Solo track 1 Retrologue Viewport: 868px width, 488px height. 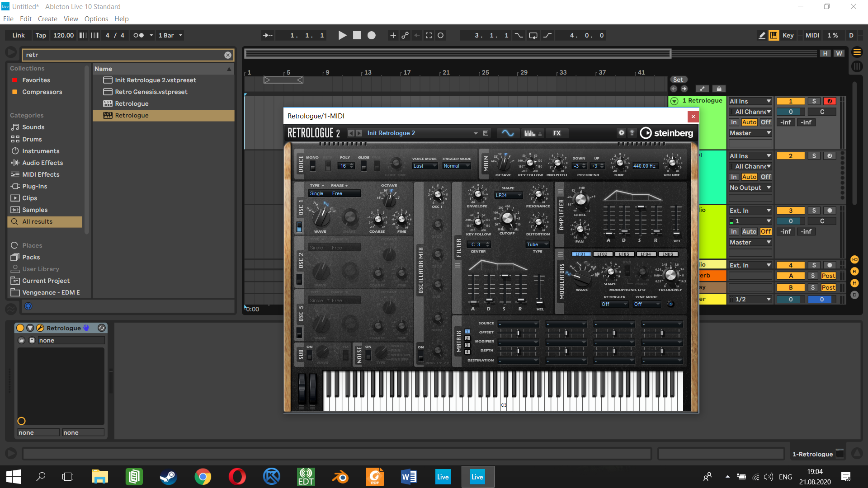[814, 101]
